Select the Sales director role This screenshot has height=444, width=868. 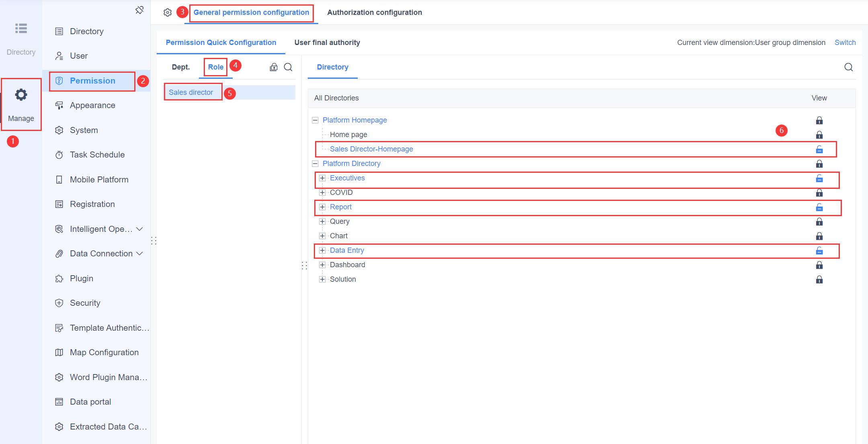point(190,92)
